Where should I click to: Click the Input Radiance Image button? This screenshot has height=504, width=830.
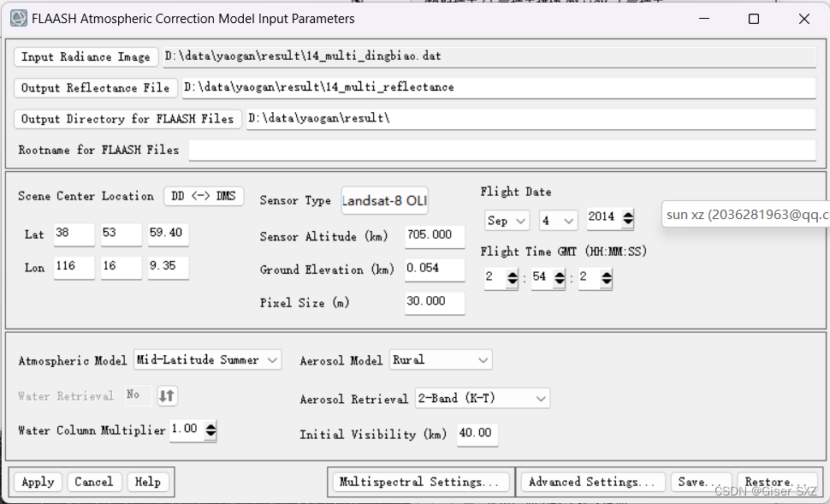tap(86, 57)
